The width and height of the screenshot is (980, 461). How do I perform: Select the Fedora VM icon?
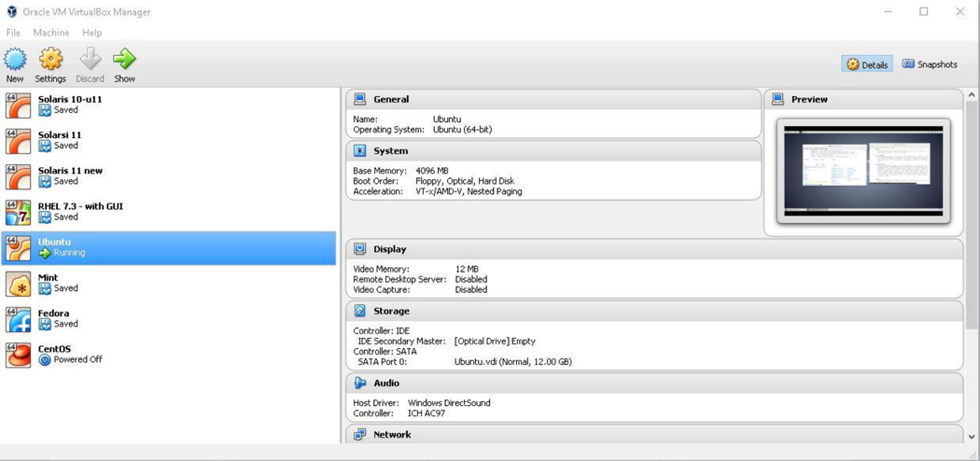click(18, 319)
